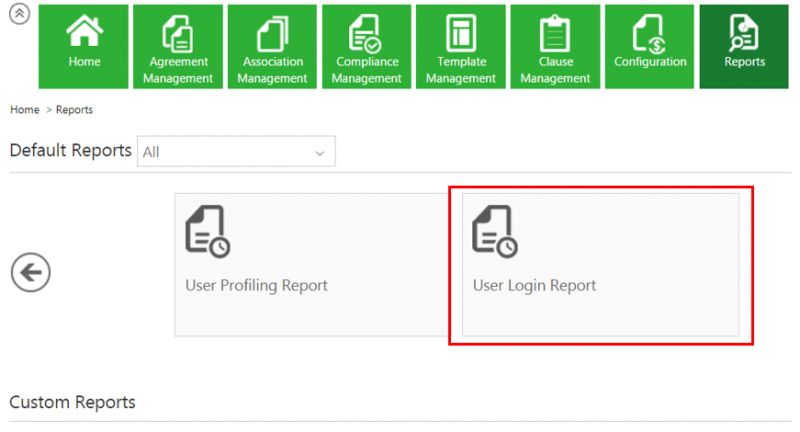Click the Home breadcrumb link

(24, 110)
